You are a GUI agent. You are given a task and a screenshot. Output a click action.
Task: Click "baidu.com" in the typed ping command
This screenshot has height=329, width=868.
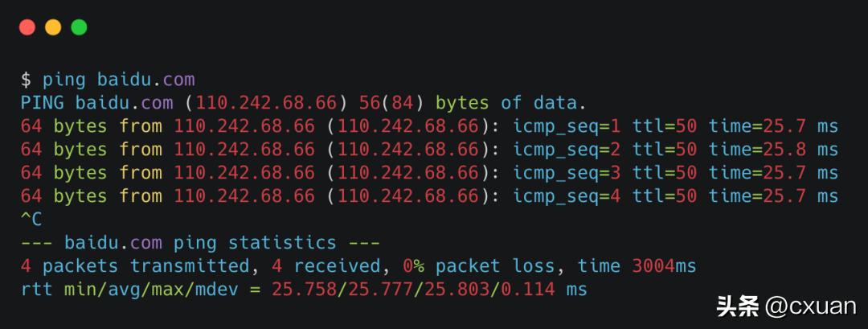tap(145, 80)
